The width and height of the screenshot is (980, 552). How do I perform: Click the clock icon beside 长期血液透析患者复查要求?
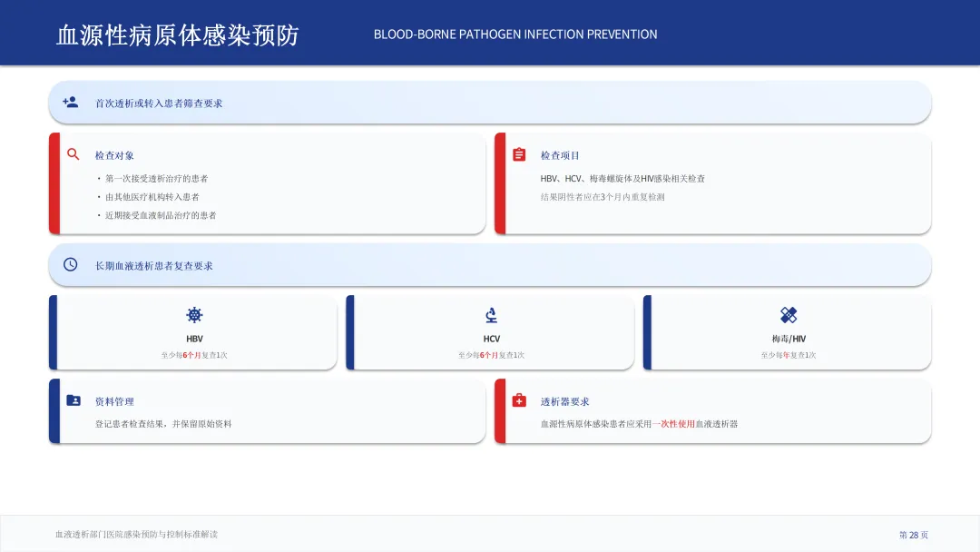click(x=70, y=265)
